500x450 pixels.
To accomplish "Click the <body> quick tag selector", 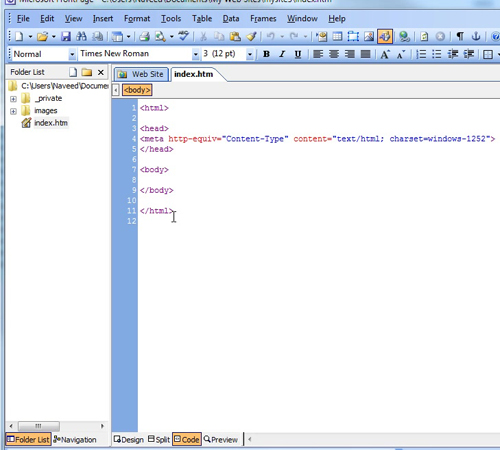I will 137,90.
